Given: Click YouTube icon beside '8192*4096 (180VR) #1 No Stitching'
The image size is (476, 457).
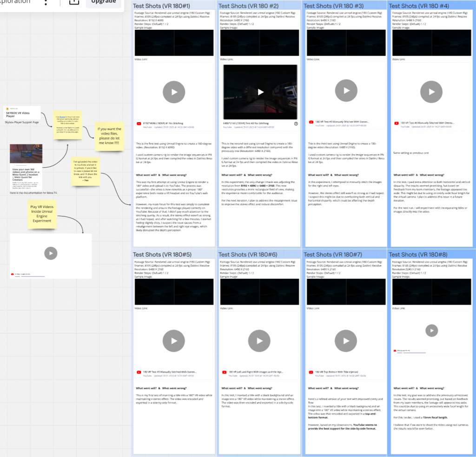Looking at the screenshot, I should 139,124.
